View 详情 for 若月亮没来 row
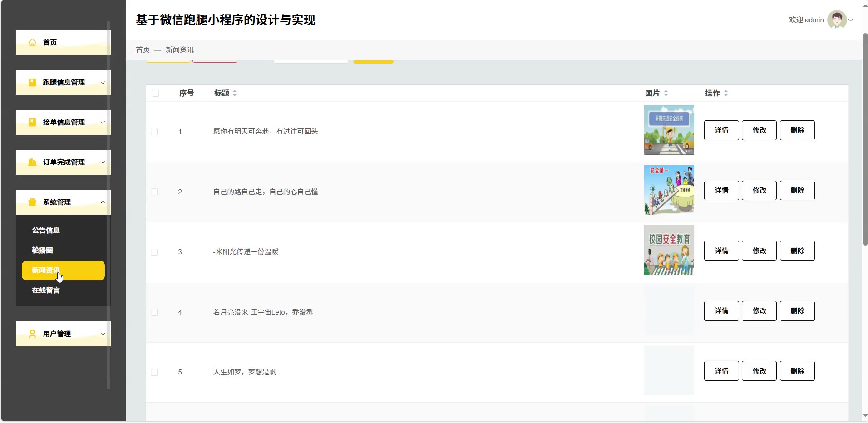This screenshot has width=868, height=423. point(721,311)
